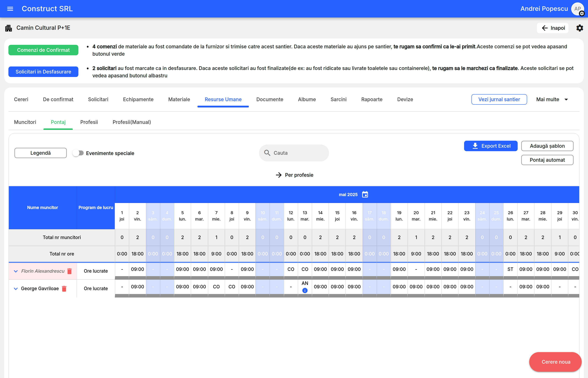The height and width of the screenshot is (378, 588).
Task: Click the Export Excel button
Action: tap(491, 146)
